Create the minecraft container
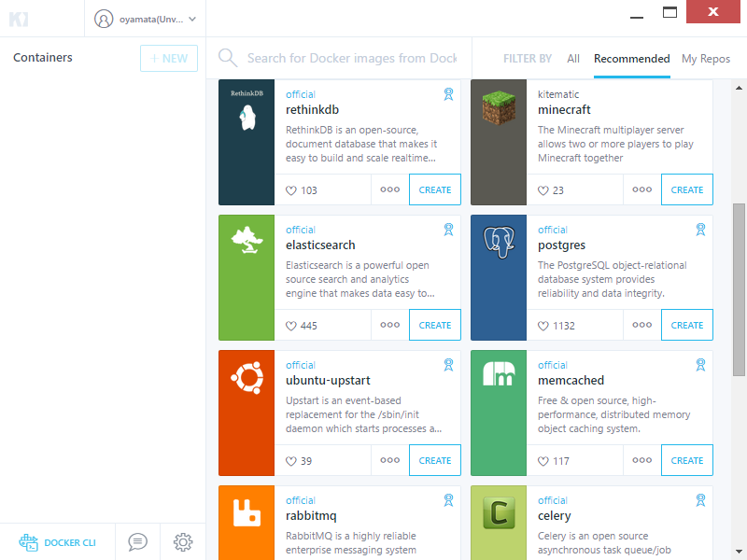 coord(687,189)
